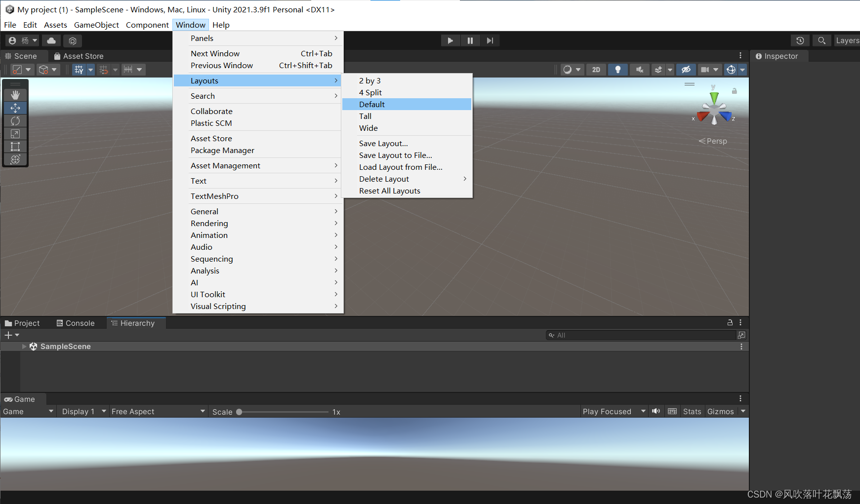Switch to the Asset Store tab
Viewport: 860px width, 504px height.
(79, 56)
